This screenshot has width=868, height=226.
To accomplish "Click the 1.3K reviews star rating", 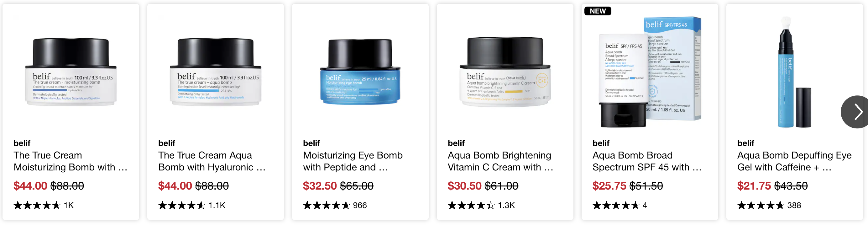I will (481, 205).
